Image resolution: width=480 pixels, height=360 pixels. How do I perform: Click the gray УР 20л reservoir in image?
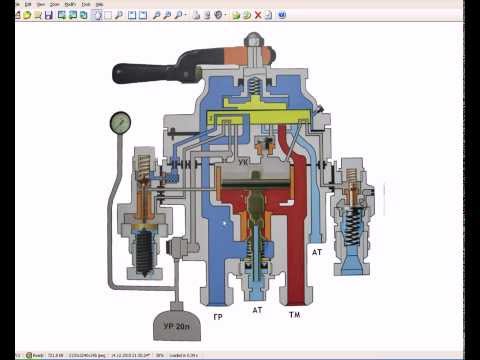click(177, 326)
